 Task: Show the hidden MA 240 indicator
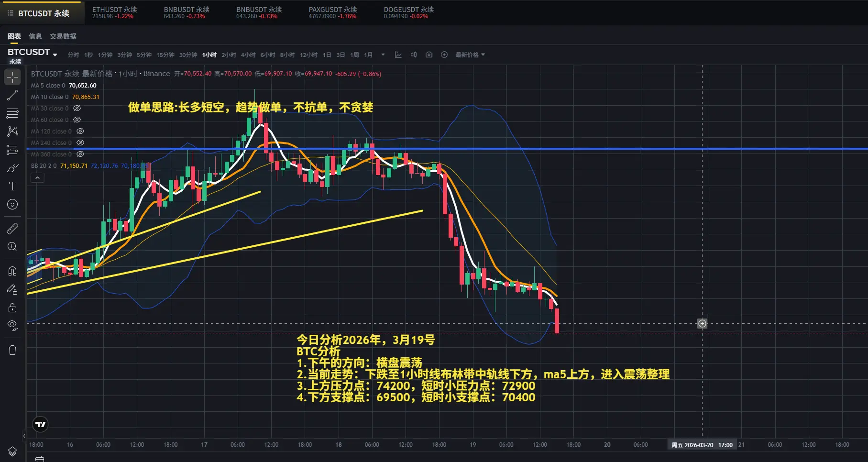tap(80, 143)
